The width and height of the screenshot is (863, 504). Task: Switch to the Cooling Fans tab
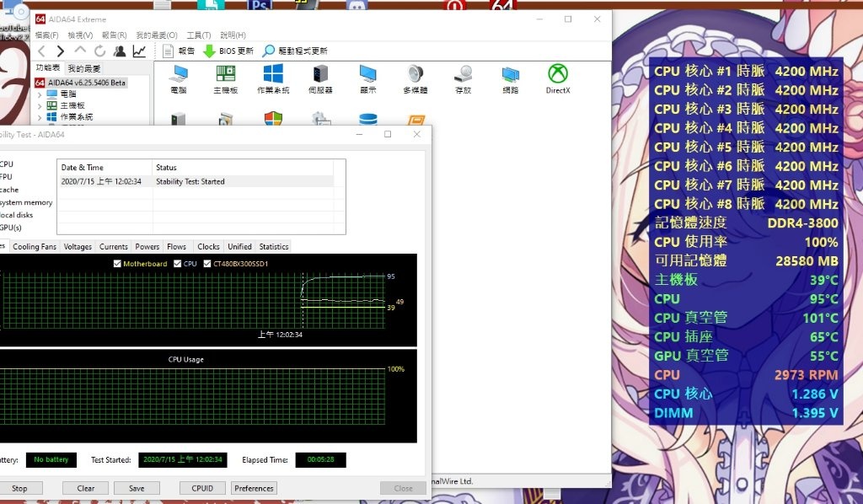[x=35, y=246]
